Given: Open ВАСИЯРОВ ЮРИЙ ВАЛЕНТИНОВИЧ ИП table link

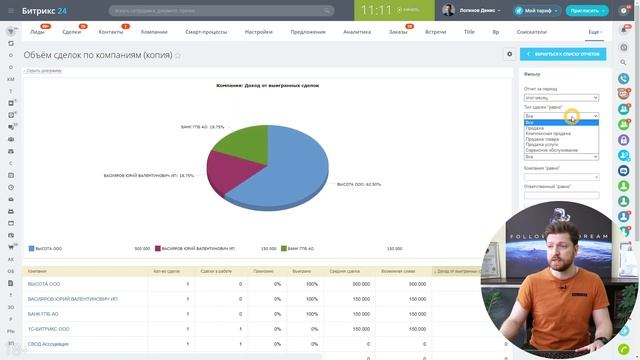Looking at the screenshot, I should [x=73, y=299].
